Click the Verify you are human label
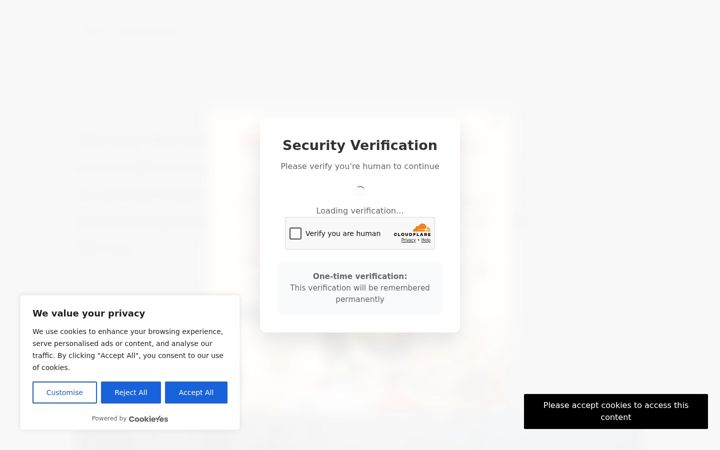The image size is (720, 450). pos(343,233)
